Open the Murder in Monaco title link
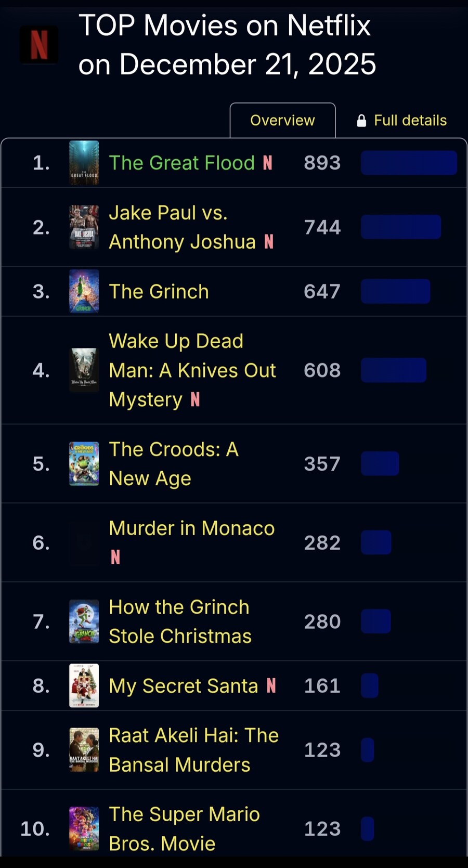 pyautogui.click(x=191, y=528)
